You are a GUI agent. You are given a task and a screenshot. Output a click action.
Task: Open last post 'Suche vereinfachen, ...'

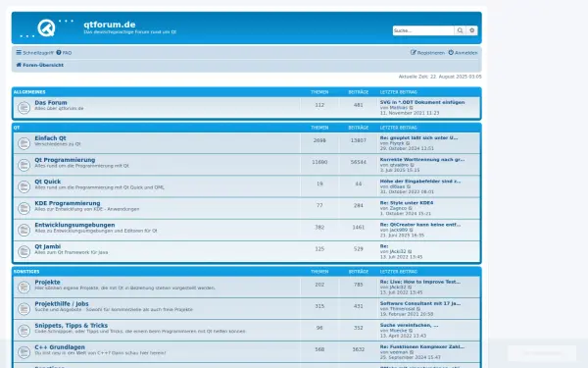pyautogui.click(x=409, y=325)
